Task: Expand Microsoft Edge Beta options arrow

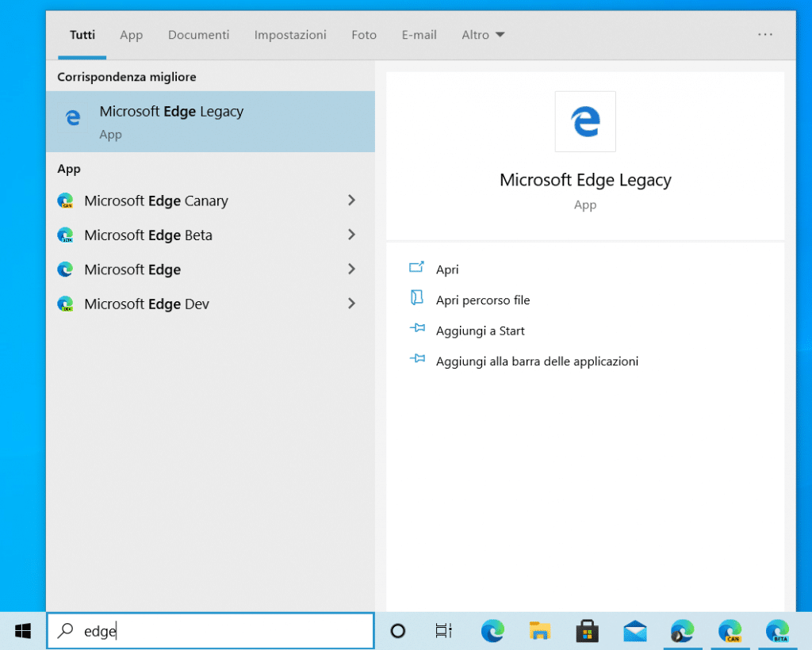Action: point(351,235)
